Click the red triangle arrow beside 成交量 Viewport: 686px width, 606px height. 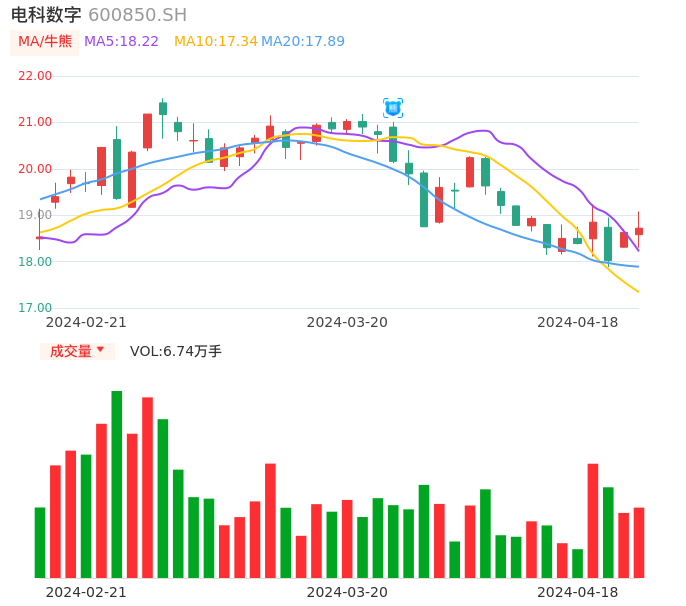tap(100, 350)
